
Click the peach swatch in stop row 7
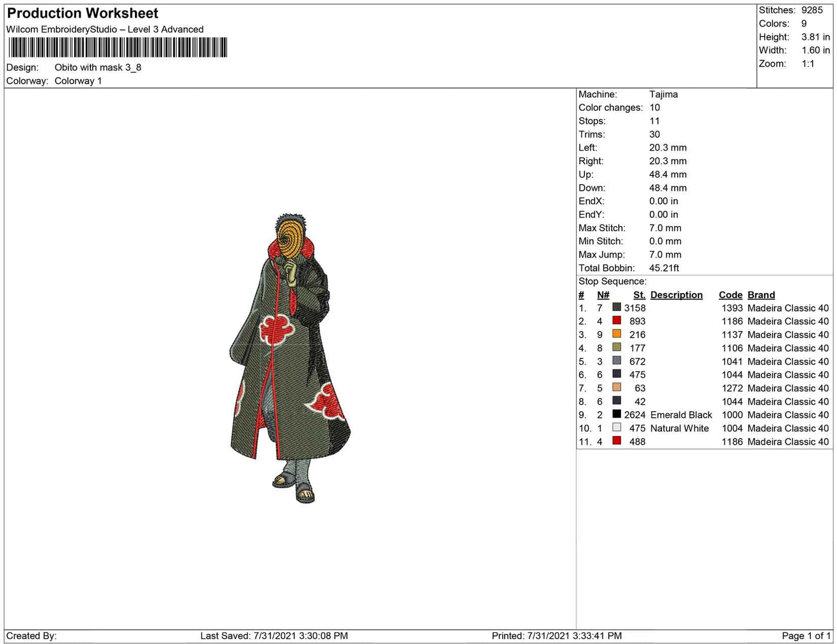tap(616, 387)
